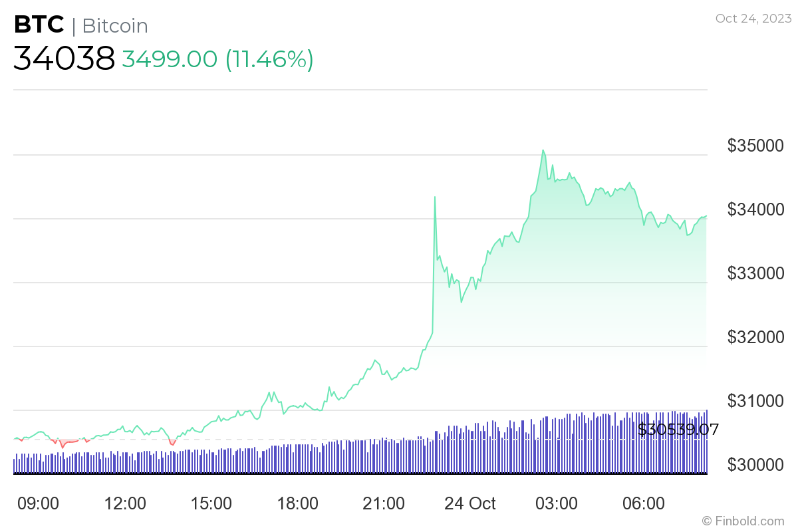Select the 09:00 time axis marker
The height and width of the screenshot is (532, 798).
38,503
